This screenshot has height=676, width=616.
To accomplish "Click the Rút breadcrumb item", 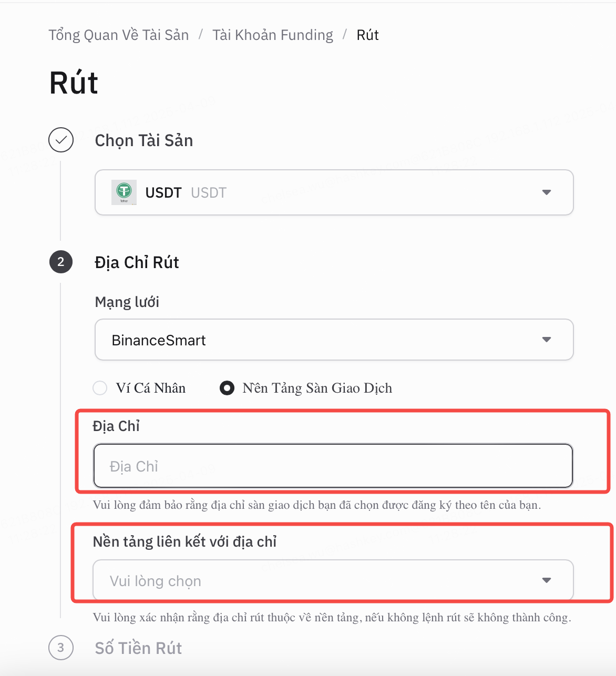I will [368, 35].
